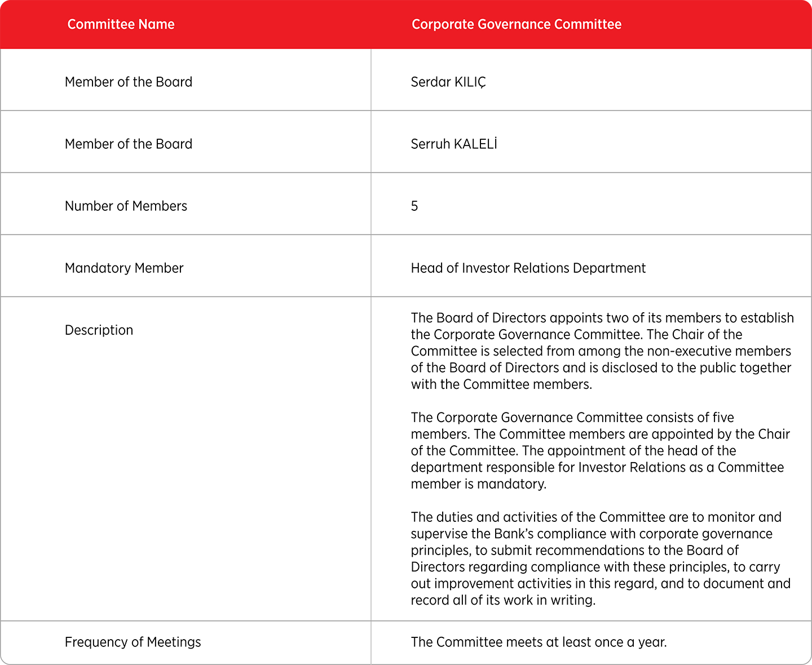Select the Corporate Governance Committee header
Screen dimensions: 812x665
517,24
